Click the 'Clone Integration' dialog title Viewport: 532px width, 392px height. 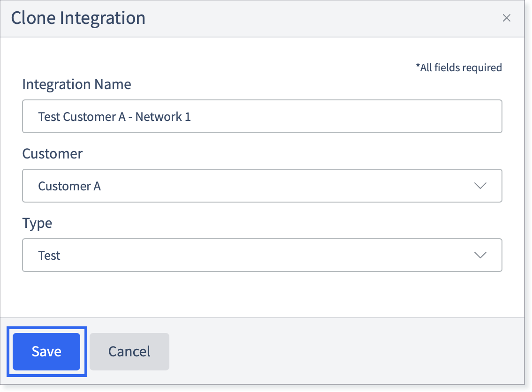point(78,18)
